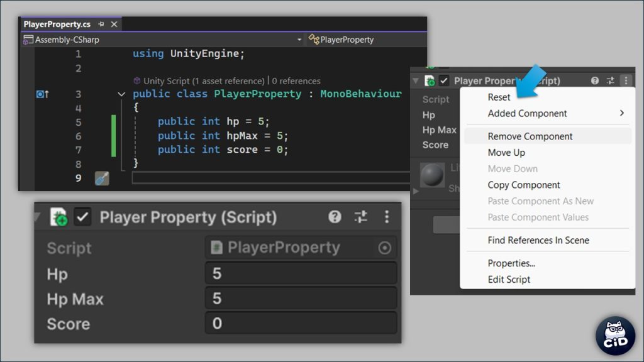
Task: Click the object picker circle beside the PlayerProperty script field
Action: 384,248
